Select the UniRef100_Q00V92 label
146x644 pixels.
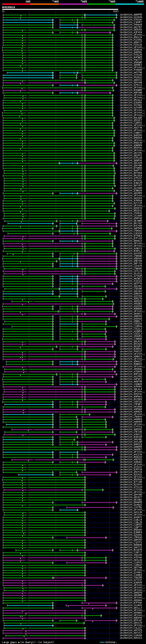(131, 254)
